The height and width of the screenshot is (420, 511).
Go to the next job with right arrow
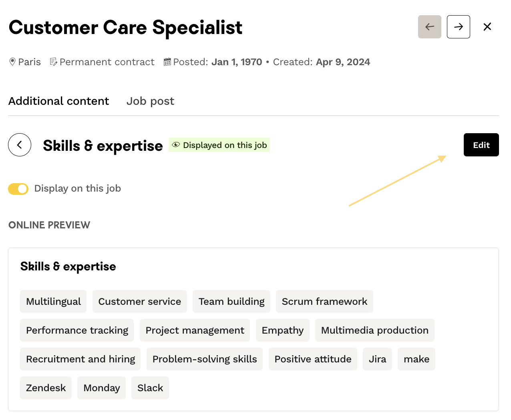pos(458,27)
